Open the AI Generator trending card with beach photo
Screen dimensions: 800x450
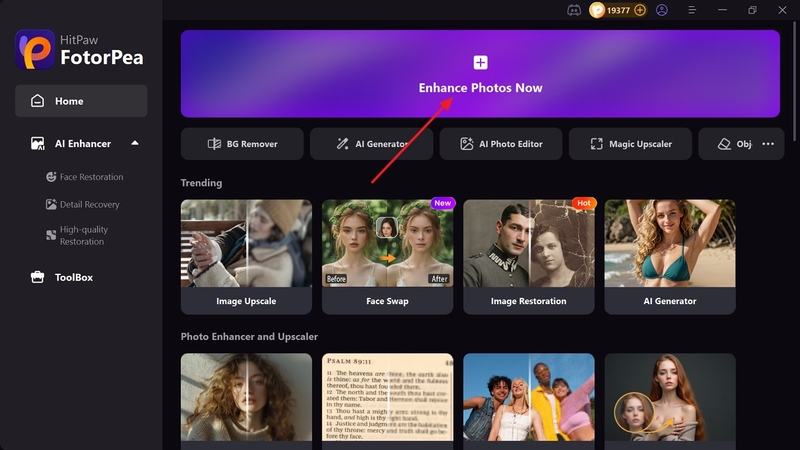click(670, 257)
